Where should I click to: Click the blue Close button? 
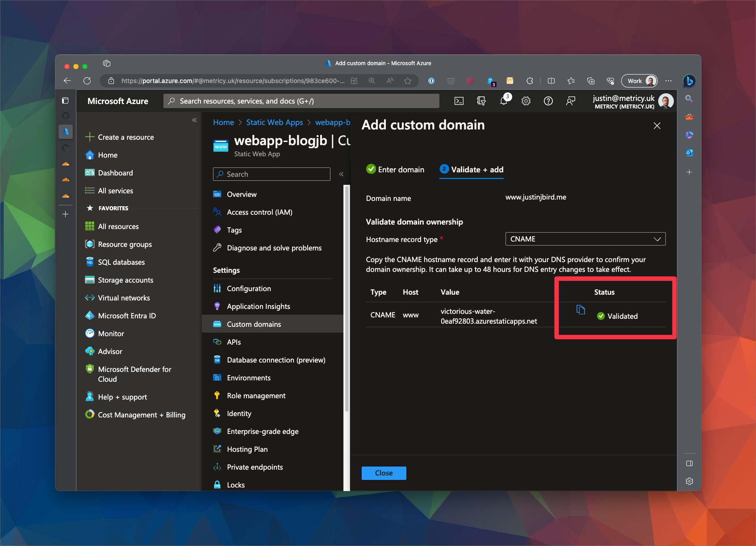point(384,473)
